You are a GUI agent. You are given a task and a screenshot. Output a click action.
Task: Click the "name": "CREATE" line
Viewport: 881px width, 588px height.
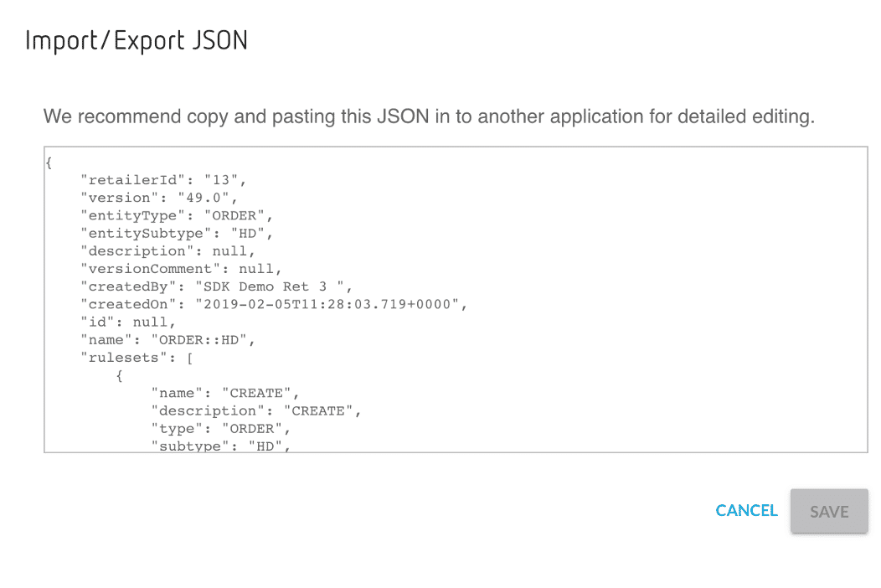coord(225,393)
